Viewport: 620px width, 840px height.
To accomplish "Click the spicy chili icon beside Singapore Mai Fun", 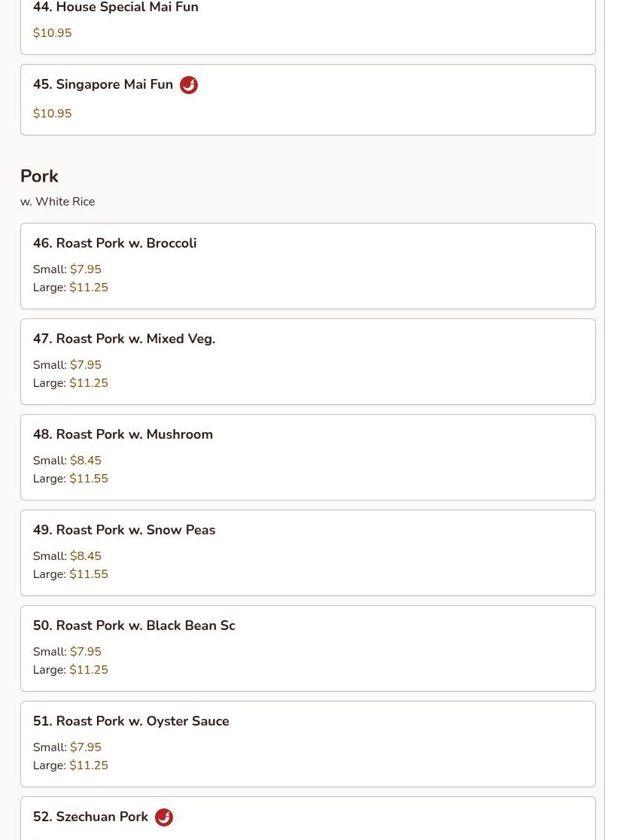I will (x=189, y=85).
